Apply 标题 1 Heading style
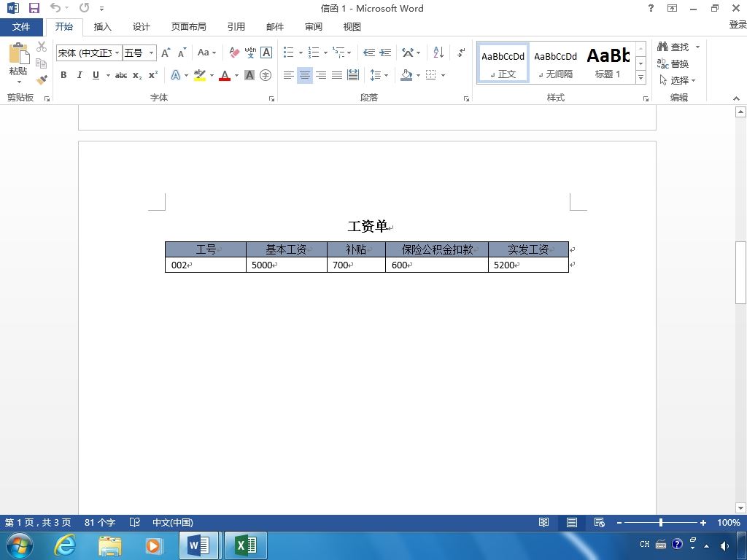 tap(608, 64)
